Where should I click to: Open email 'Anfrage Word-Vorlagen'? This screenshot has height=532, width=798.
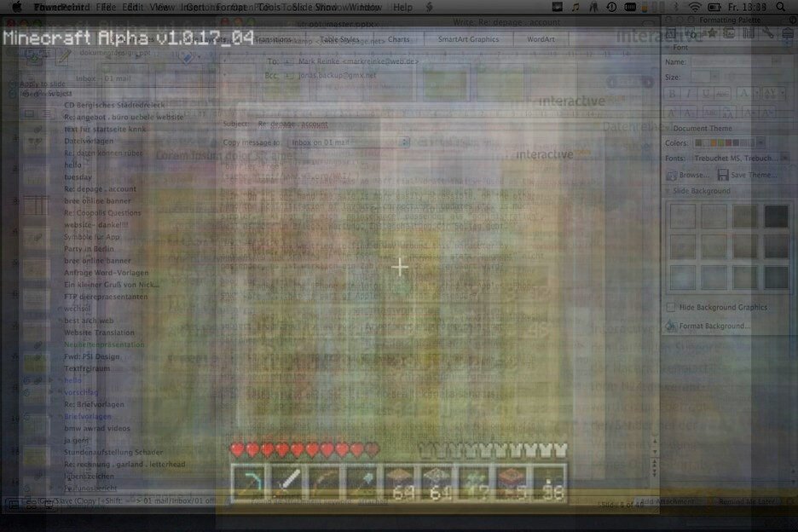pyautogui.click(x=107, y=273)
